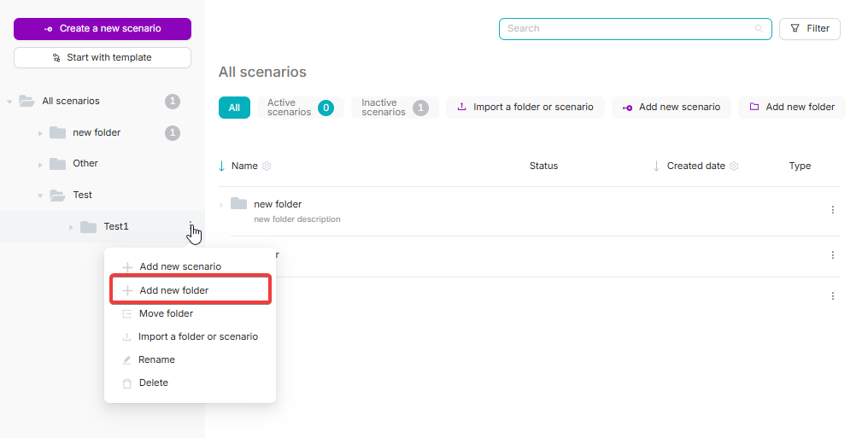The height and width of the screenshot is (438, 868).
Task: Click the gear icon next to Name column
Action: tap(267, 166)
